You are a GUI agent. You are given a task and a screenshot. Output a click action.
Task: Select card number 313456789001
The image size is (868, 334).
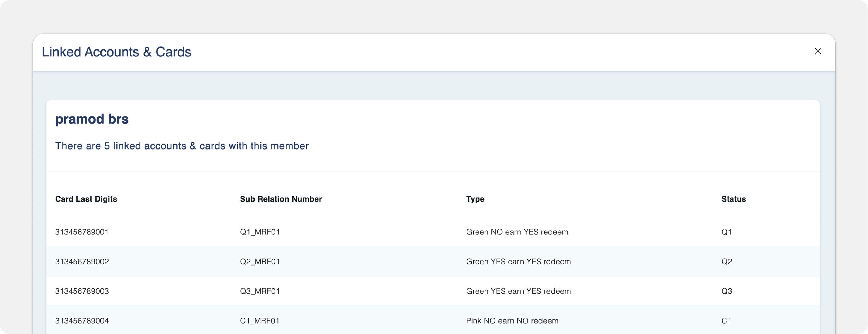[82, 232]
